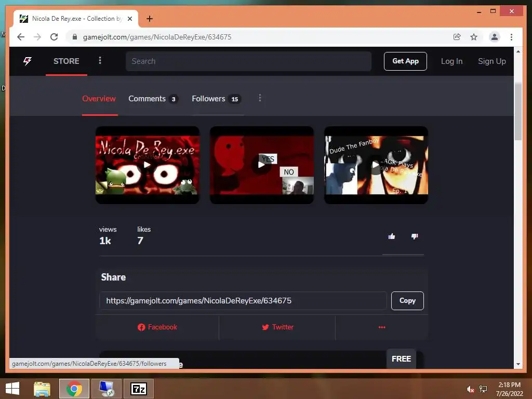Open 7-Zip from the taskbar
Image resolution: width=532 pixels, height=399 pixels.
point(138,389)
